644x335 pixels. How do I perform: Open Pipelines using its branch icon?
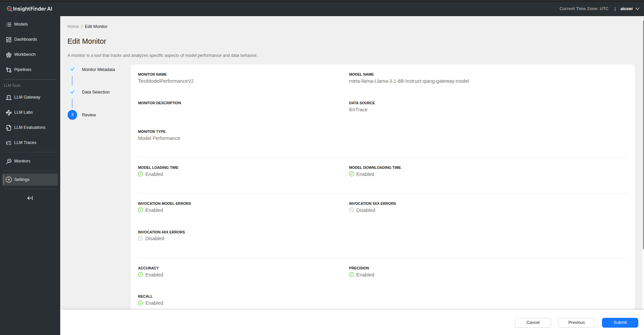9,70
